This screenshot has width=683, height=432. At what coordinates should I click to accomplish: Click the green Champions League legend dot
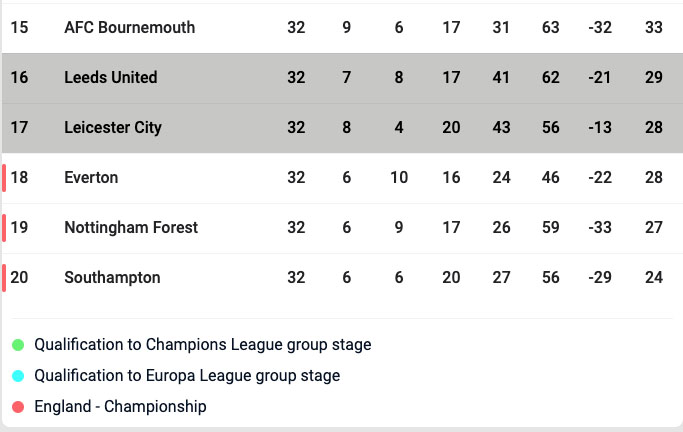(x=18, y=345)
